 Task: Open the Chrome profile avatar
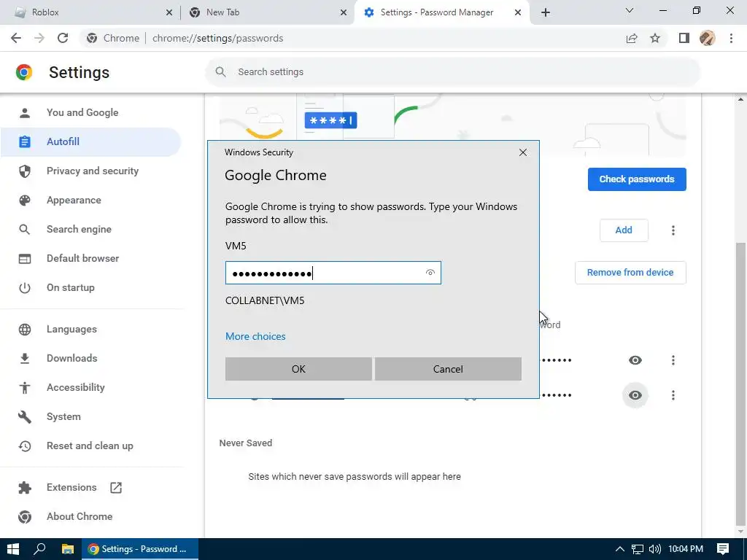(x=708, y=38)
